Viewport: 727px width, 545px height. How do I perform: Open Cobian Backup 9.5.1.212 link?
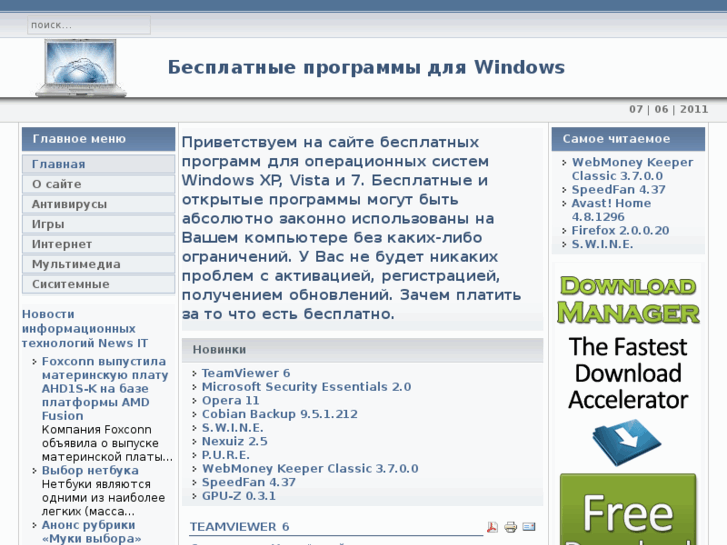click(x=280, y=414)
